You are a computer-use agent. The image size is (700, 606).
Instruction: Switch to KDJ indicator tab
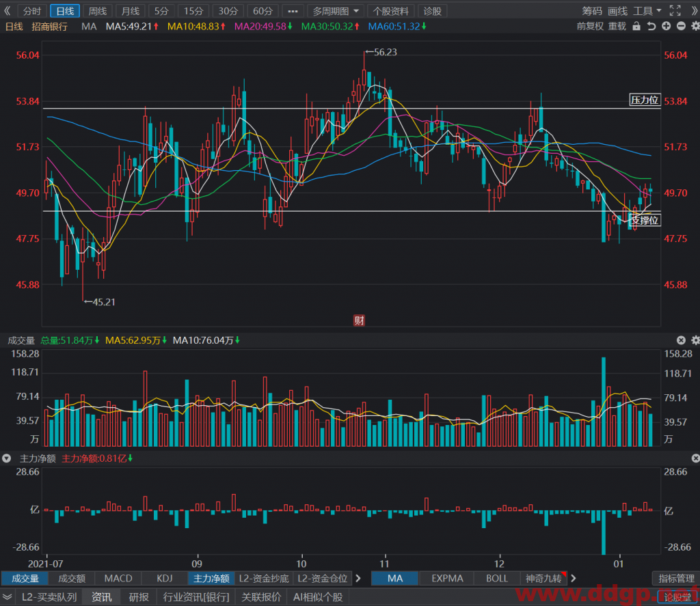pos(165,579)
